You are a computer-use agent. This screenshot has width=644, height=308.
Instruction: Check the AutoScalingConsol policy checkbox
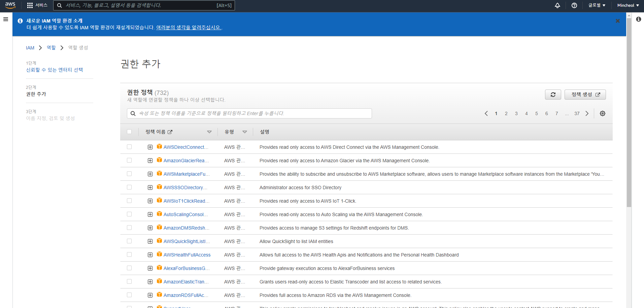pyautogui.click(x=129, y=214)
